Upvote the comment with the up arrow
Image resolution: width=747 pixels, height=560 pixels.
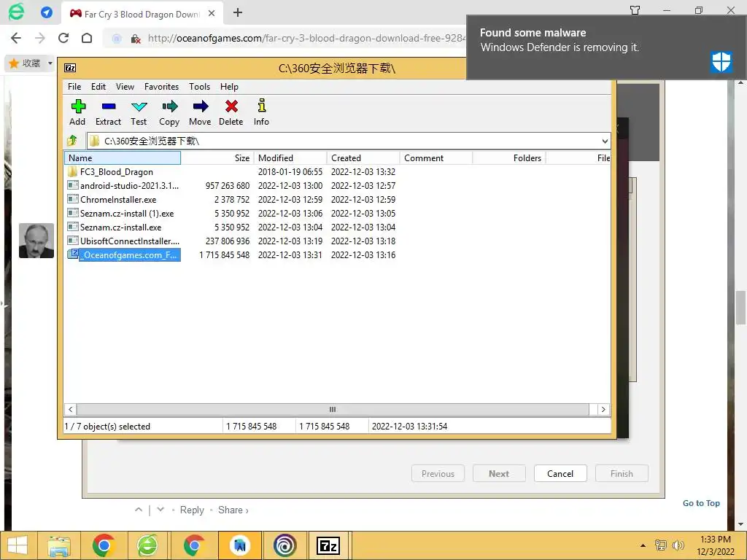coord(139,510)
